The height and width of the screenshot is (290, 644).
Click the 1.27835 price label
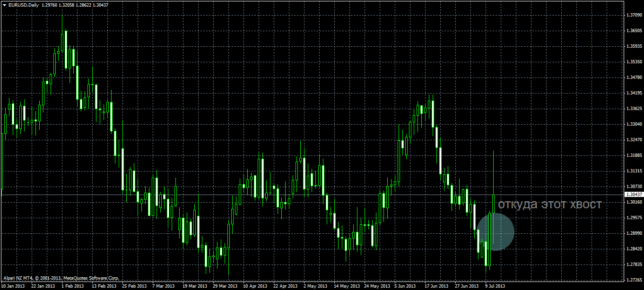(634, 264)
